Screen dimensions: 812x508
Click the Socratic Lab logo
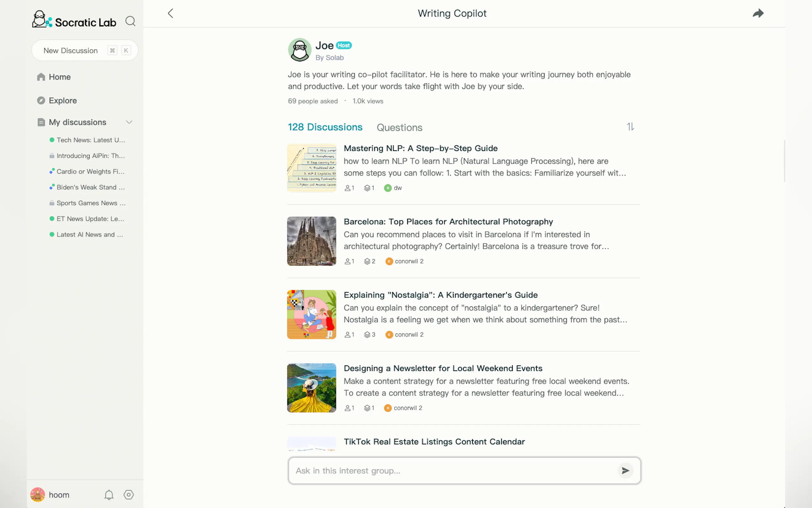[74, 20]
